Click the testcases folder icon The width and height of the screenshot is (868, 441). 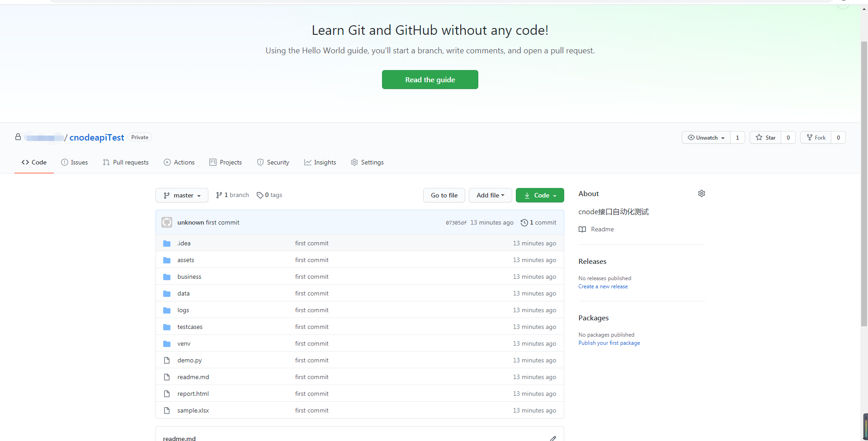(167, 327)
